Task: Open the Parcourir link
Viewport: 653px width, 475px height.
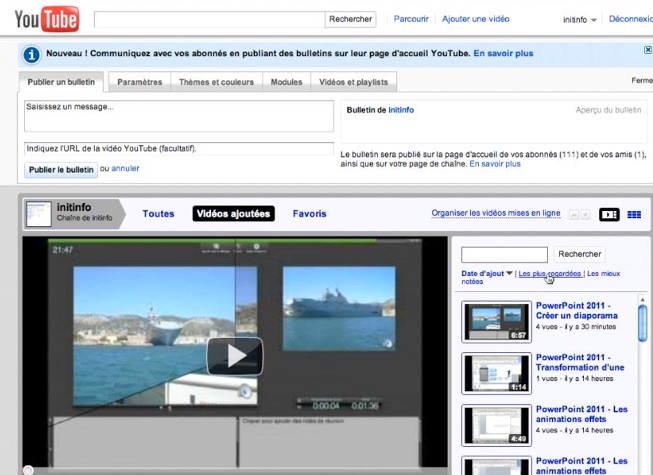Action: tap(411, 19)
